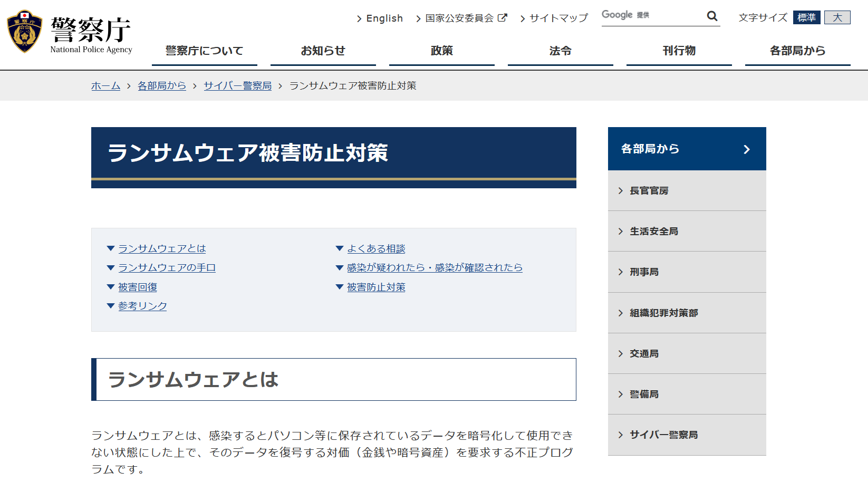Open 生活安全局 in the sidebar
The width and height of the screenshot is (868, 491).
pyautogui.click(x=687, y=232)
